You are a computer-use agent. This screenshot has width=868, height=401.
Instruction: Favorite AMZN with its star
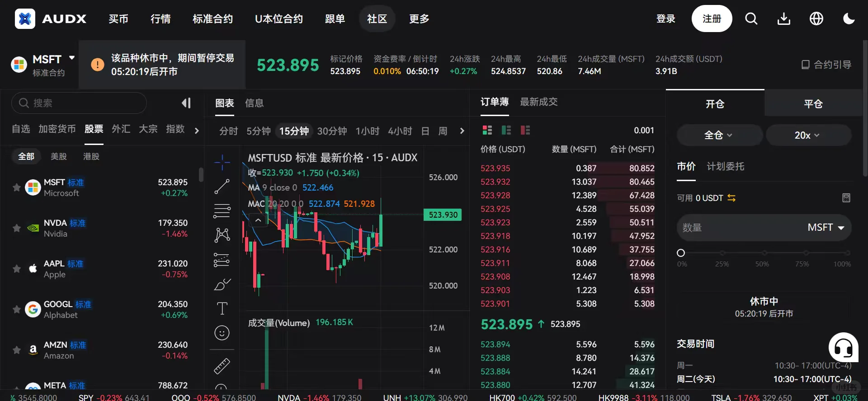[x=17, y=350]
